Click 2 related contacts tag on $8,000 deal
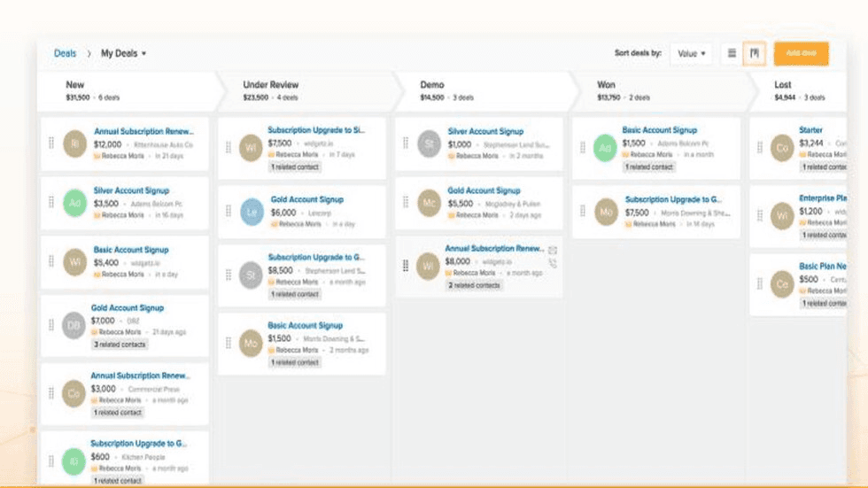This screenshot has width=868, height=488. 474,285
